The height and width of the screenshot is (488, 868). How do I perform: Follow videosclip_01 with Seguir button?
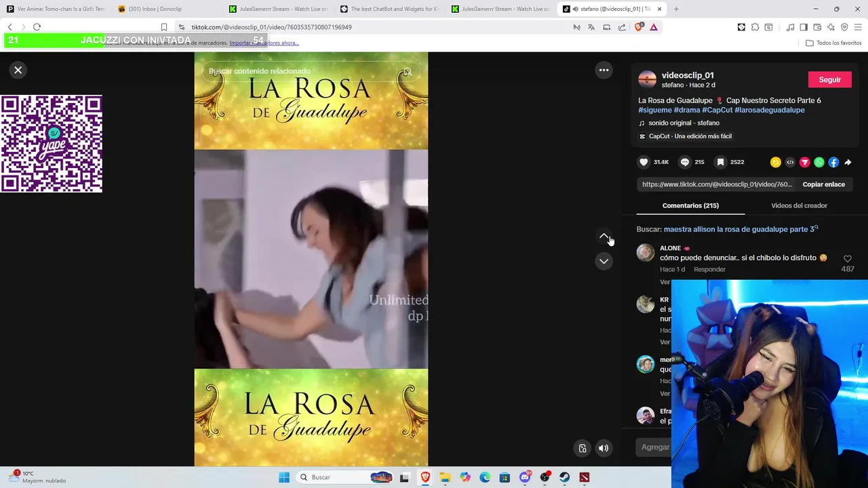[x=829, y=79]
